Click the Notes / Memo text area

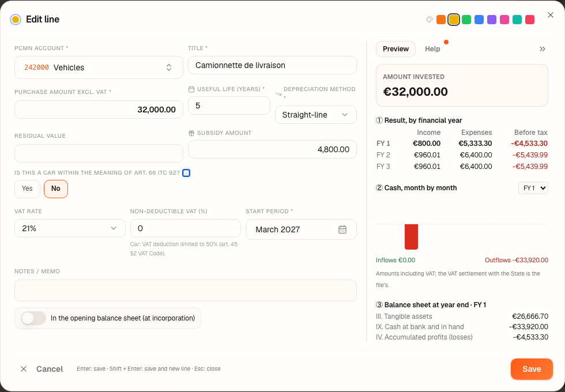click(x=186, y=291)
